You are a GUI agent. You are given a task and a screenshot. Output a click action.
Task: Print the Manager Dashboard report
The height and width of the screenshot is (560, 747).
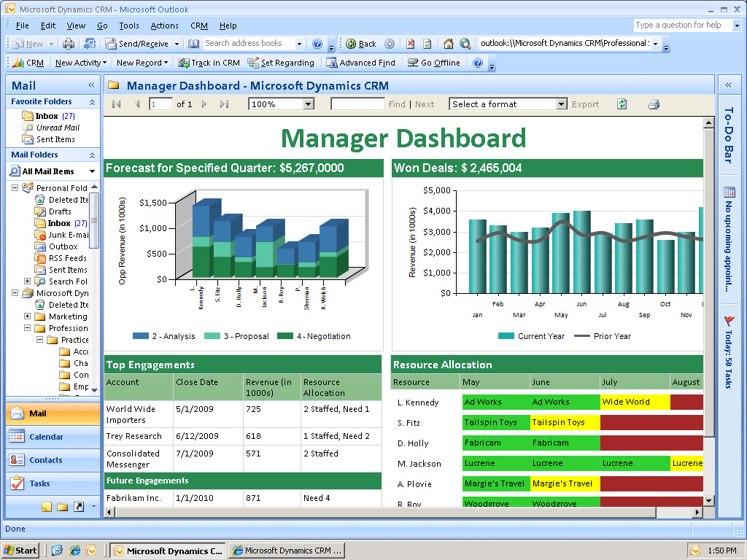pyautogui.click(x=654, y=104)
